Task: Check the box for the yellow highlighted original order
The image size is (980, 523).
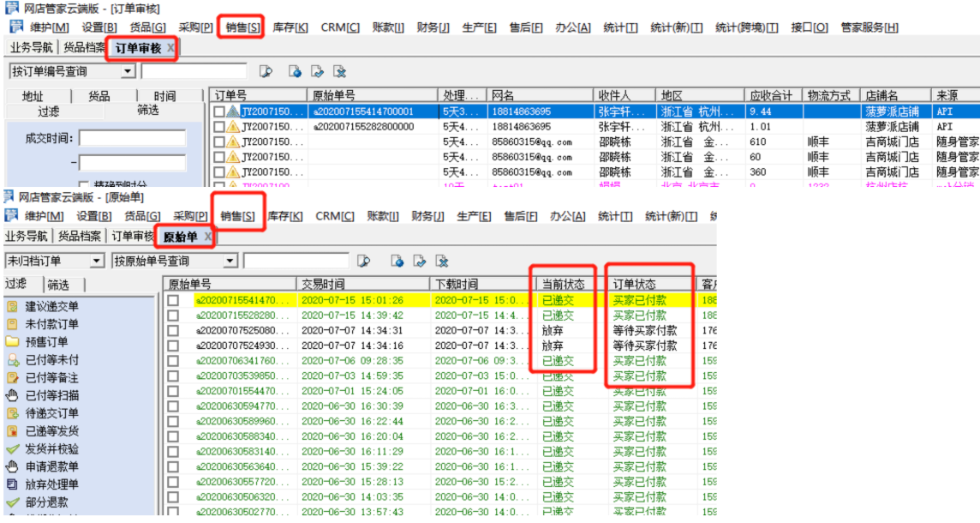Action: tap(173, 300)
